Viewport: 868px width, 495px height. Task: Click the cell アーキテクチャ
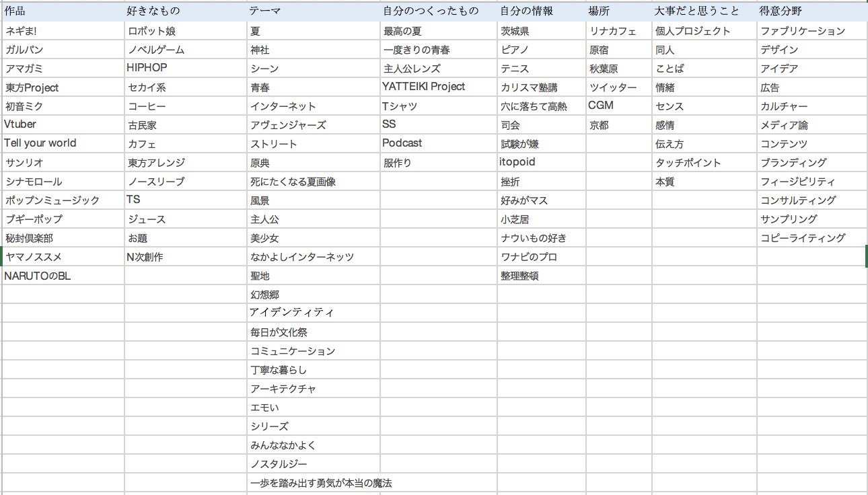click(x=313, y=389)
